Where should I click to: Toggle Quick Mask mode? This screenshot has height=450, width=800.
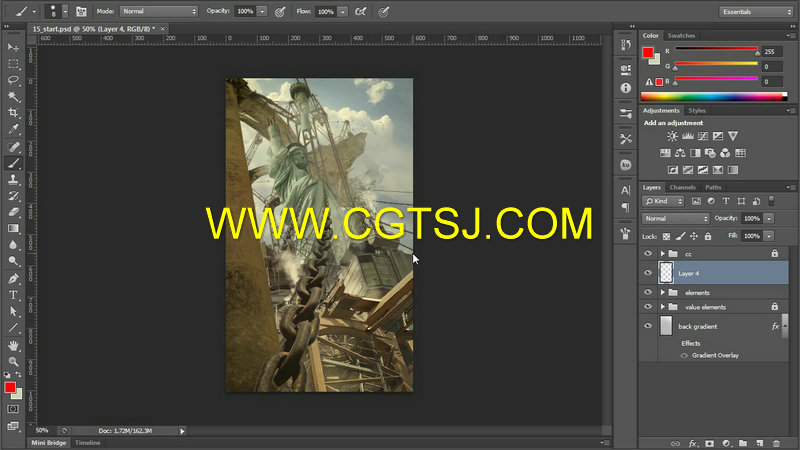coord(13,409)
